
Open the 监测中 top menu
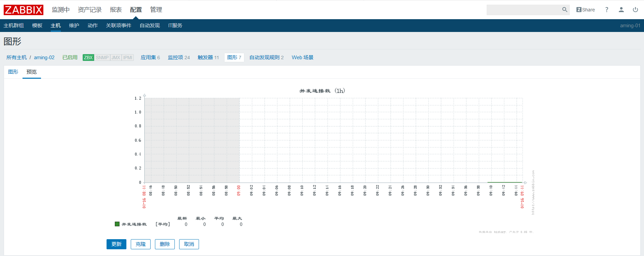[x=61, y=10]
